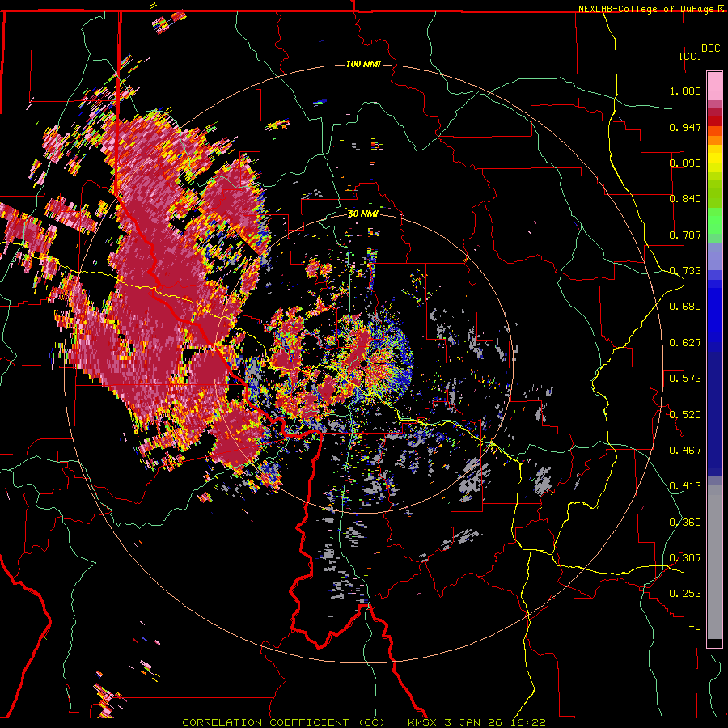Click the 0.307 scale value
This screenshot has width=728, height=728.
click(x=685, y=558)
